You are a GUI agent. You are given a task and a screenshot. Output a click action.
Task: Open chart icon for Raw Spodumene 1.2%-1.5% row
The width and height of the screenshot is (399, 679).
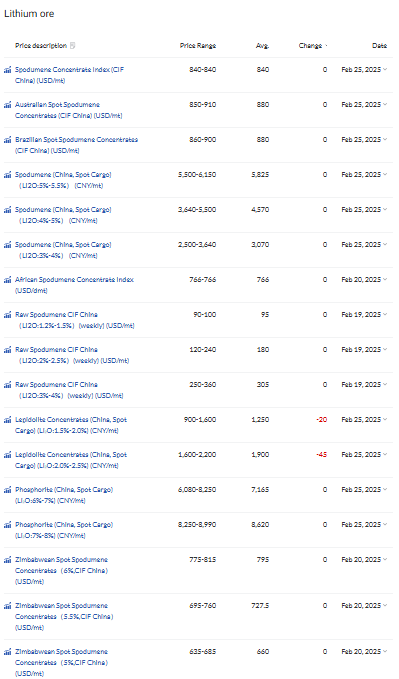pyautogui.click(x=7, y=315)
